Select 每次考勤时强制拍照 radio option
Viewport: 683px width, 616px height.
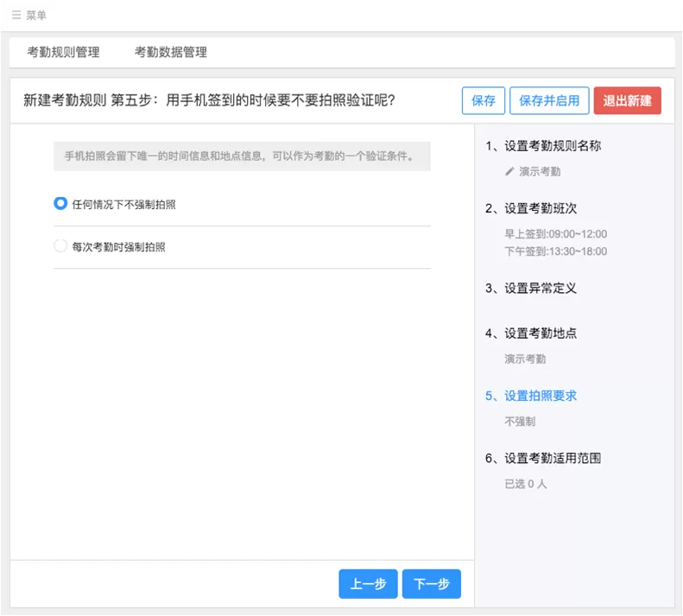coord(60,246)
